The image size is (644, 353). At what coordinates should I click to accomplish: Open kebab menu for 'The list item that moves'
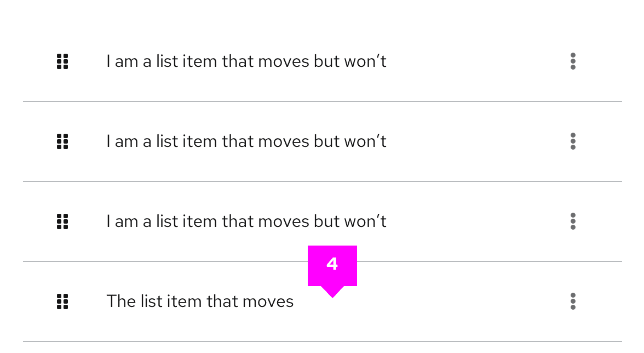tap(573, 301)
